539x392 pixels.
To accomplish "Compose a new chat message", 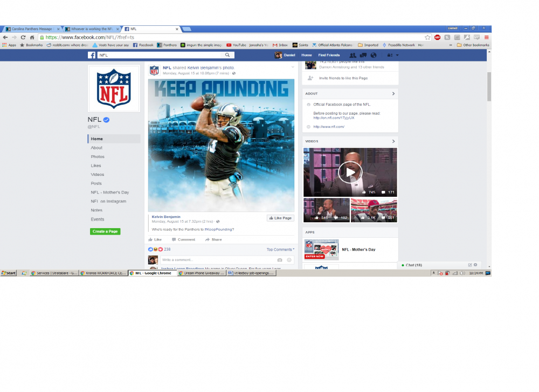I will (470, 265).
